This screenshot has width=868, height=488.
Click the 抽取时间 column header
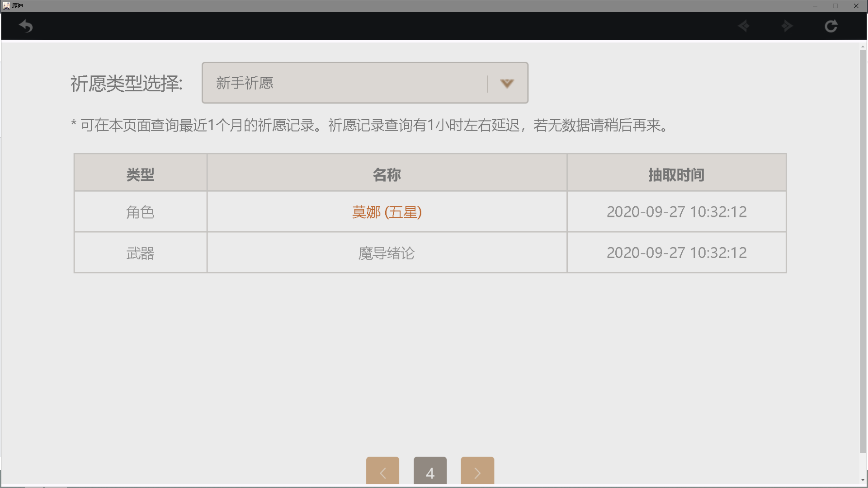point(676,174)
